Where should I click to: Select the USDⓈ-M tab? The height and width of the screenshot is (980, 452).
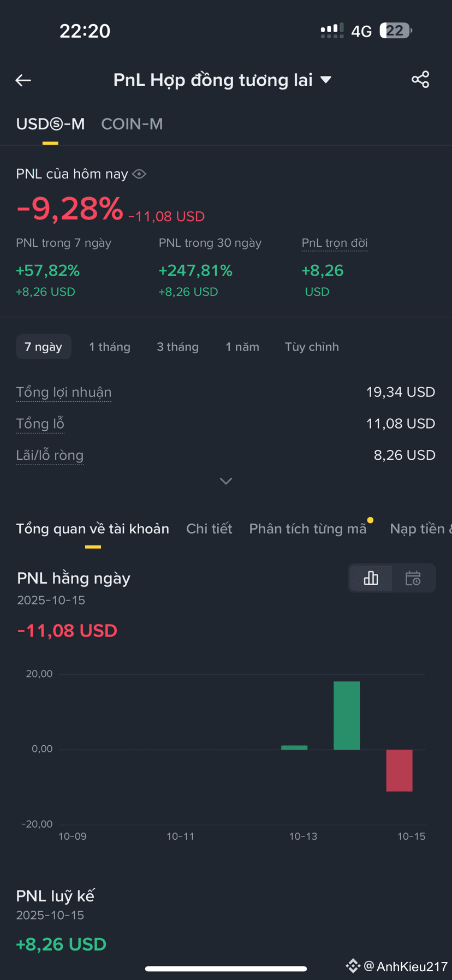[x=50, y=124]
